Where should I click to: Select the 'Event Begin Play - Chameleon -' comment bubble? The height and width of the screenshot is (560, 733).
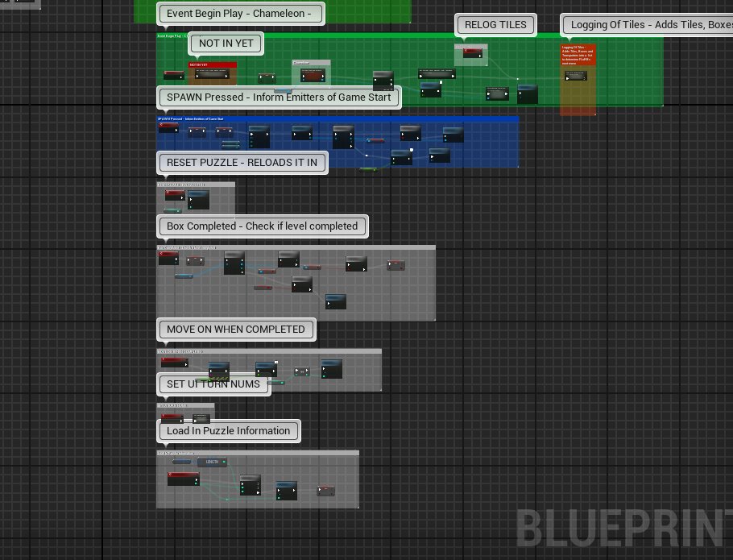(240, 14)
